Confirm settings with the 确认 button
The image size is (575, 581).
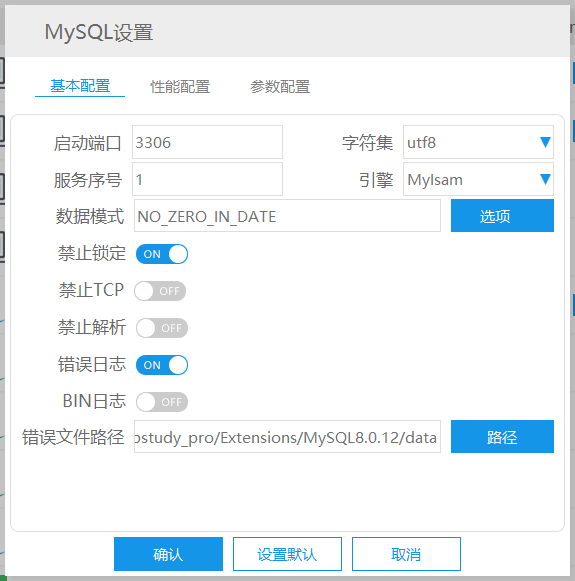click(x=169, y=554)
